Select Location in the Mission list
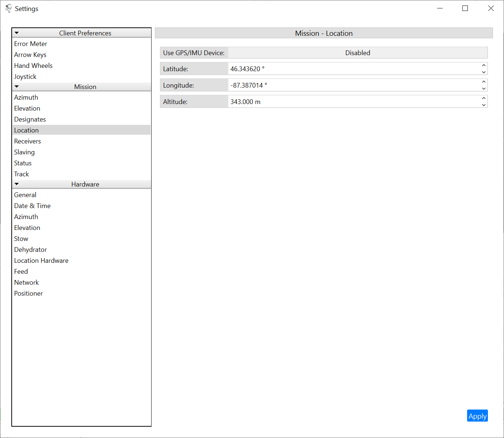This screenshot has width=504, height=438. (x=81, y=130)
